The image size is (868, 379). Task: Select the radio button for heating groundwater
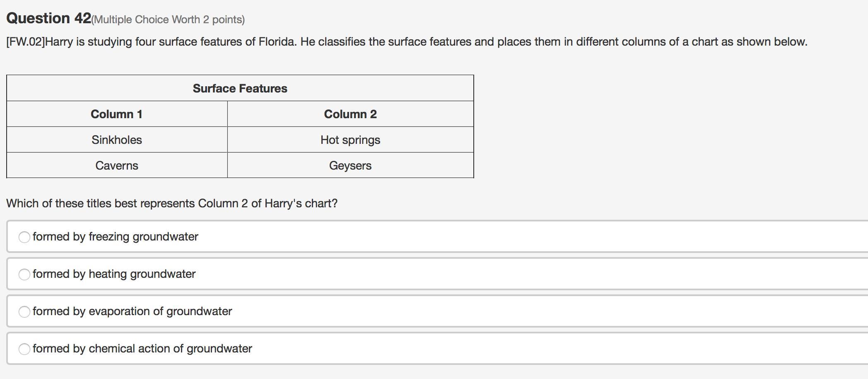pos(24,274)
